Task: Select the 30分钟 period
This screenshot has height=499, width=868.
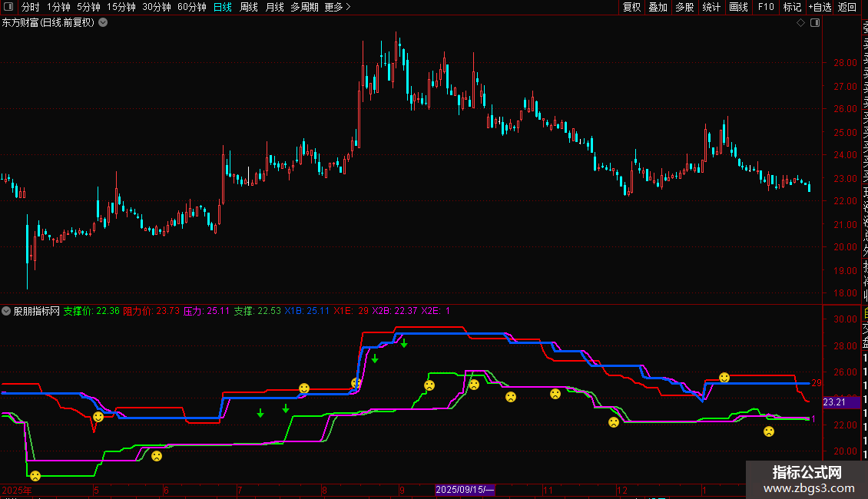Action: tap(157, 7)
